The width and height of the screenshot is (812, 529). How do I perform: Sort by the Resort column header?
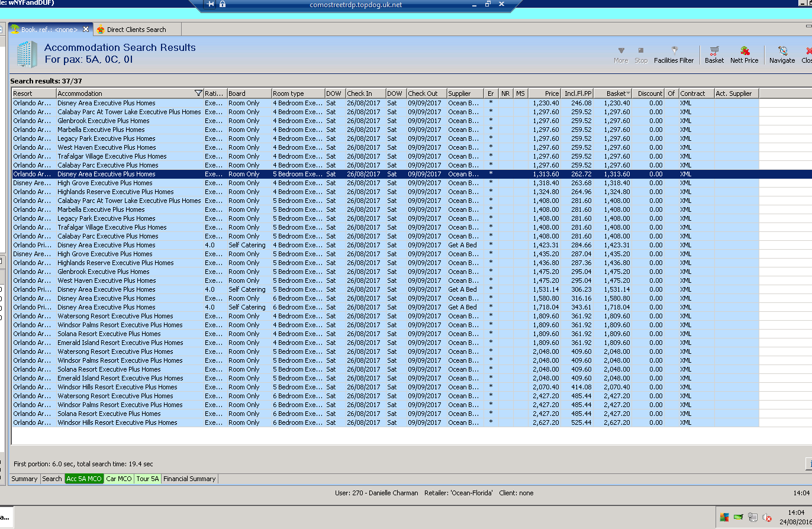34,93
